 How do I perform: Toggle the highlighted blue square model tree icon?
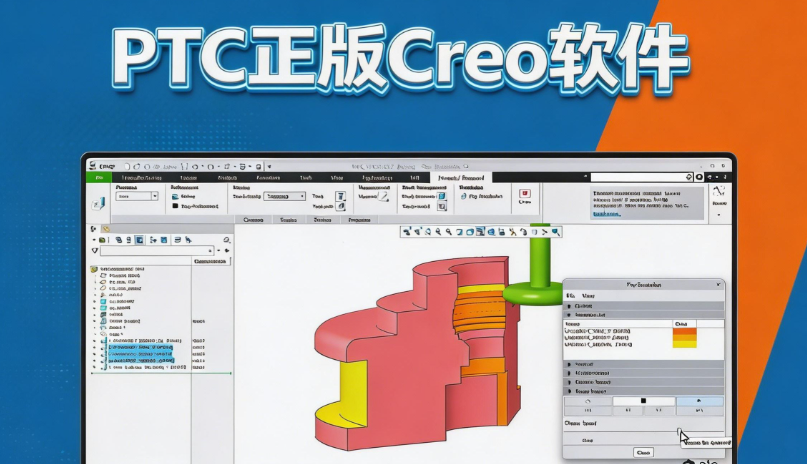click(139, 240)
